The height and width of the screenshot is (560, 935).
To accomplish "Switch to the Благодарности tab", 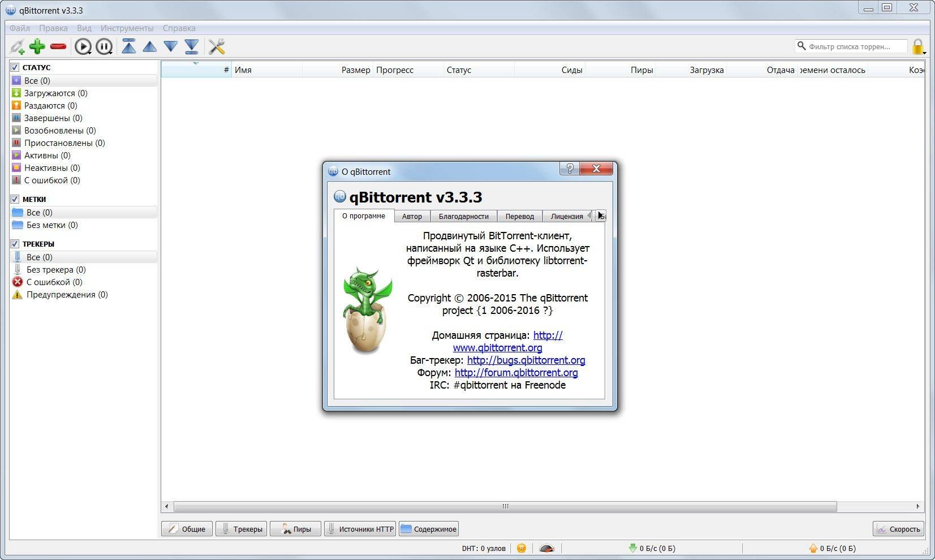I will click(463, 216).
